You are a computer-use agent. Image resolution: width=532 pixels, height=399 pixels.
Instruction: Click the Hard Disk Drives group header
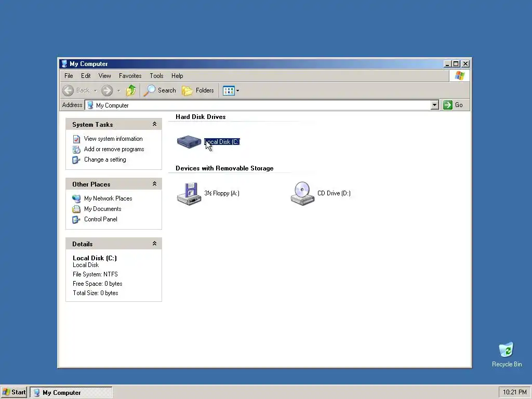tap(201, 117)
